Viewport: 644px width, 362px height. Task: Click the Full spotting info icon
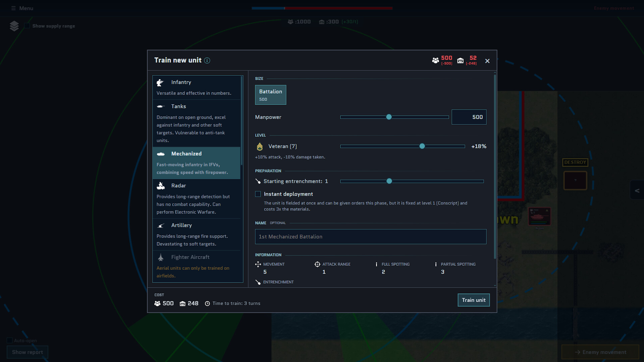[376, 264]
